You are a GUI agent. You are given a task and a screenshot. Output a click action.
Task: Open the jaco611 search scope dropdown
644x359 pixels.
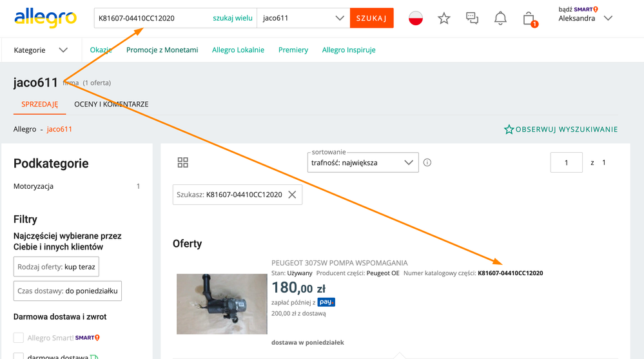click(303, 18)
